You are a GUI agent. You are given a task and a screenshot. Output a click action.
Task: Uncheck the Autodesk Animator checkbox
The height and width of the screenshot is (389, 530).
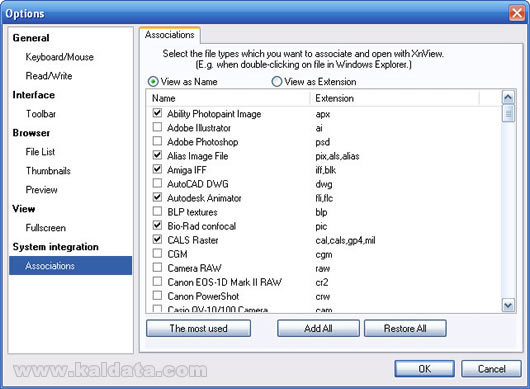pos(157,197)
